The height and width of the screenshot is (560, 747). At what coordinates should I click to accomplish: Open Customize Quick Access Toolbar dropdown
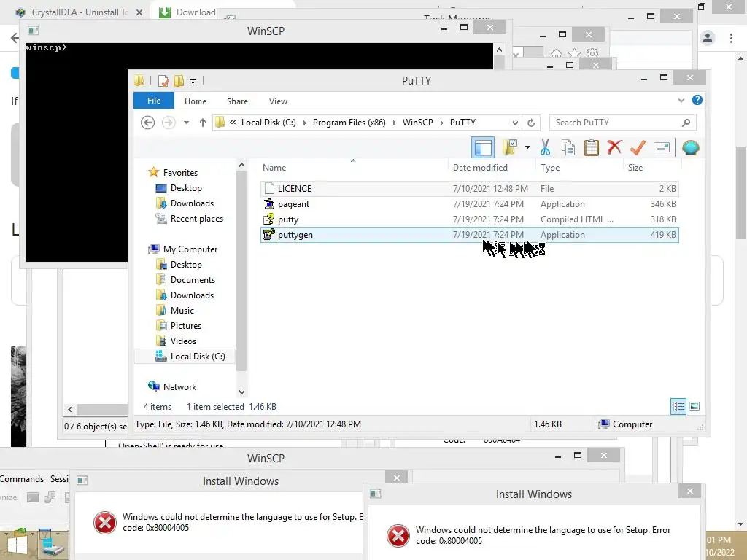[x=193, y=82]
